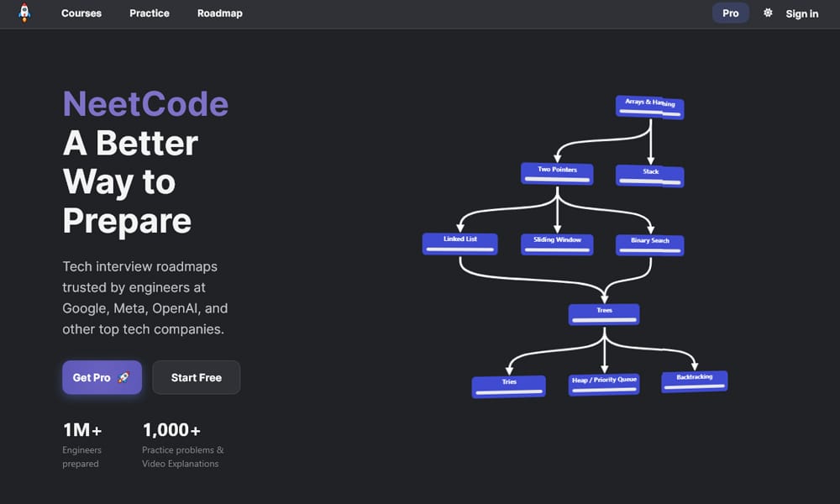Select the Two Pointers roadmap node
Image resolution: width=840 pixels, height=504 pixels.
[557, 174]
